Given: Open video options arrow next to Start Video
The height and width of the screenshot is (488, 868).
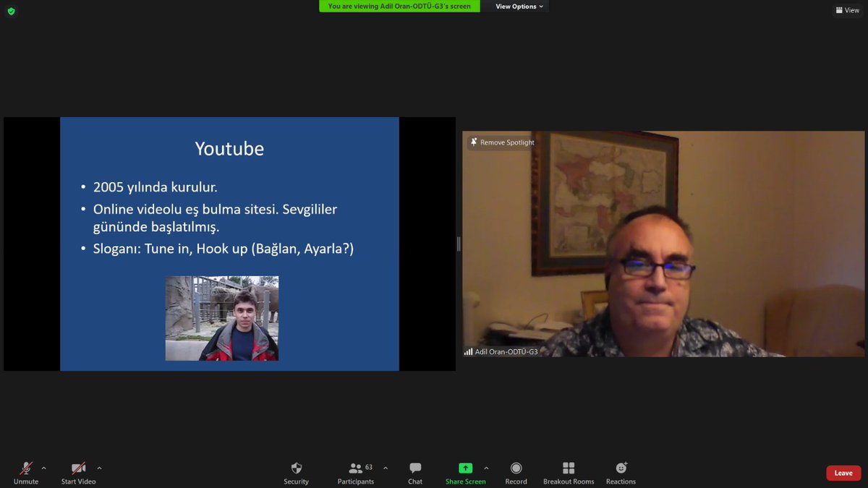Looking at the screenshot, I should (x=99, y=468).
